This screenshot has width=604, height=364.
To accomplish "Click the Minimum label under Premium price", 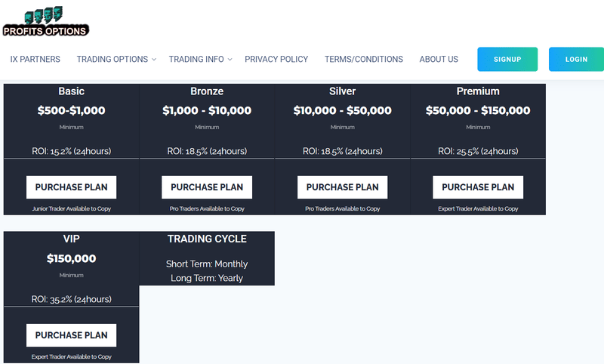I will pos(478,127).
